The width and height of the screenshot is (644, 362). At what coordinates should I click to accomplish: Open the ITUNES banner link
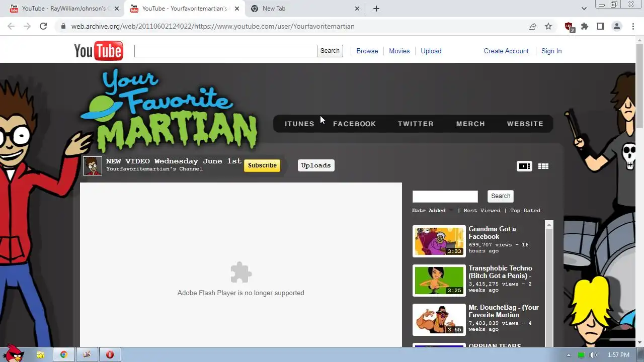coord(299,124)
